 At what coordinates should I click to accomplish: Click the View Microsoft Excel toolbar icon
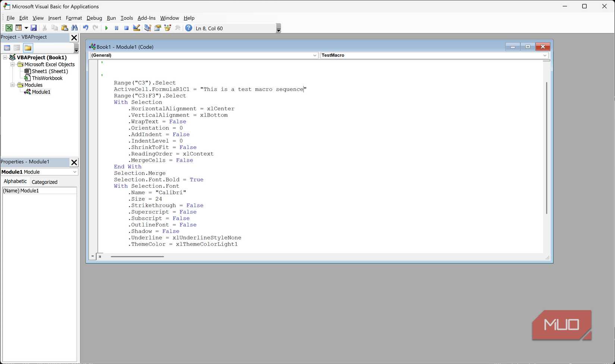9,28
